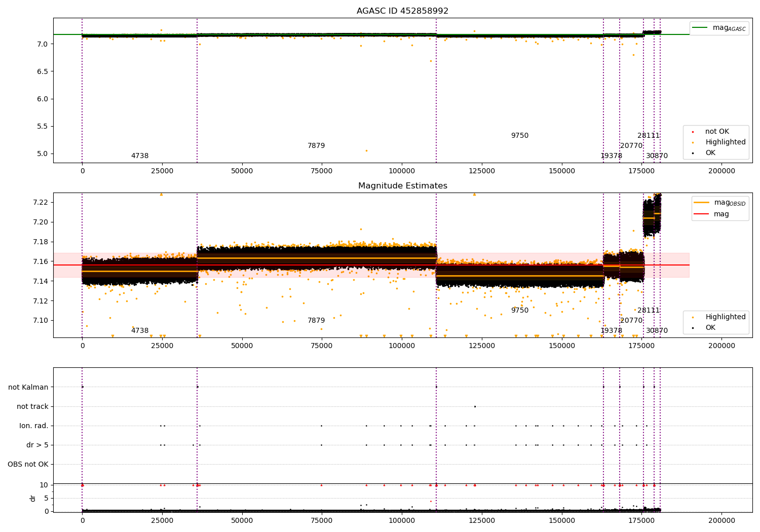Click the '10' tick label on the dr axis

click(x=44, y=485)
